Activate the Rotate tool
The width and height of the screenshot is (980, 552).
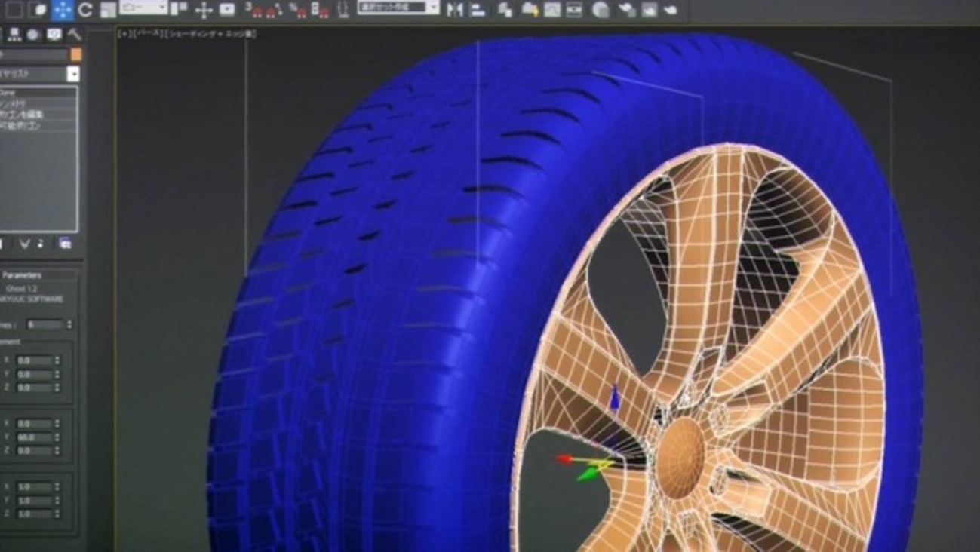pyautogui.click(x=84, y=10)
